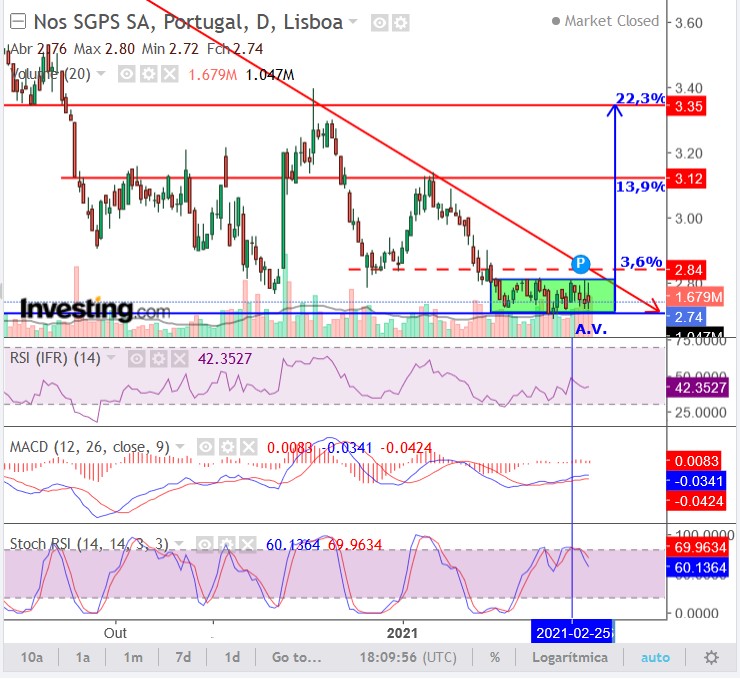Select the 1a time range
Viewport: 740px width, 684px height.
[x=83, y=657]
